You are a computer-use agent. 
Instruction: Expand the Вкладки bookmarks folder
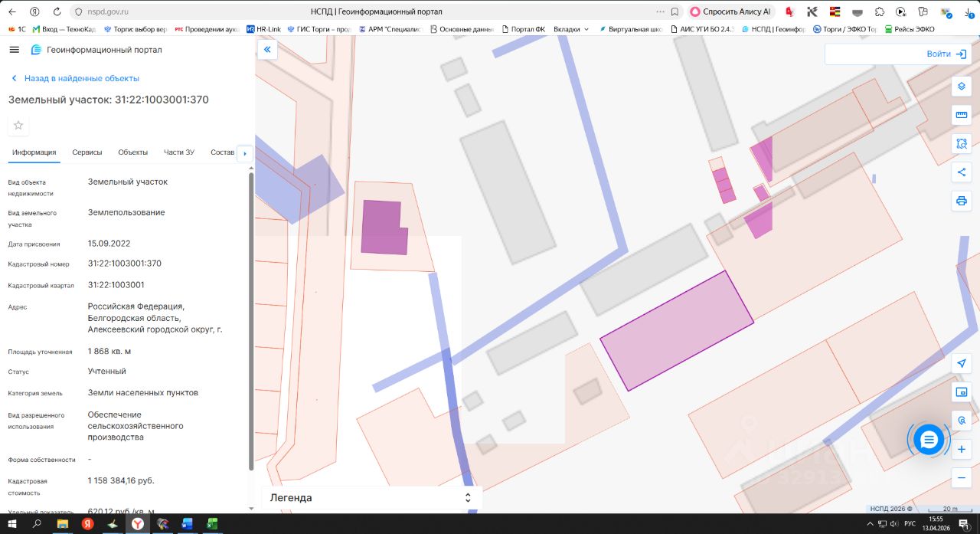coord(571,29)
